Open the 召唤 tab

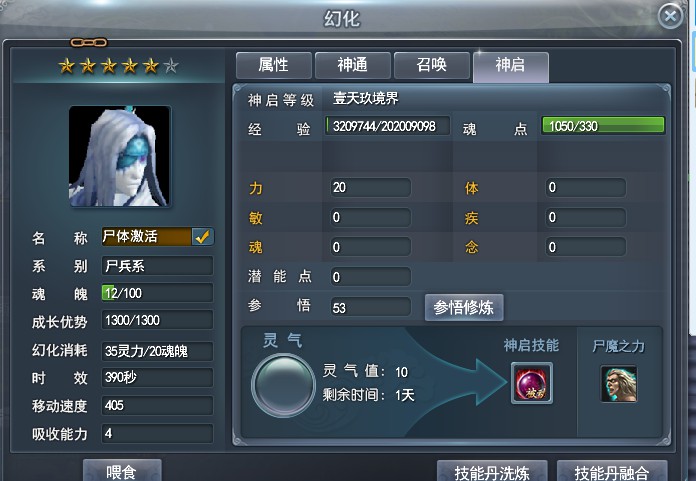pos(431,66)
